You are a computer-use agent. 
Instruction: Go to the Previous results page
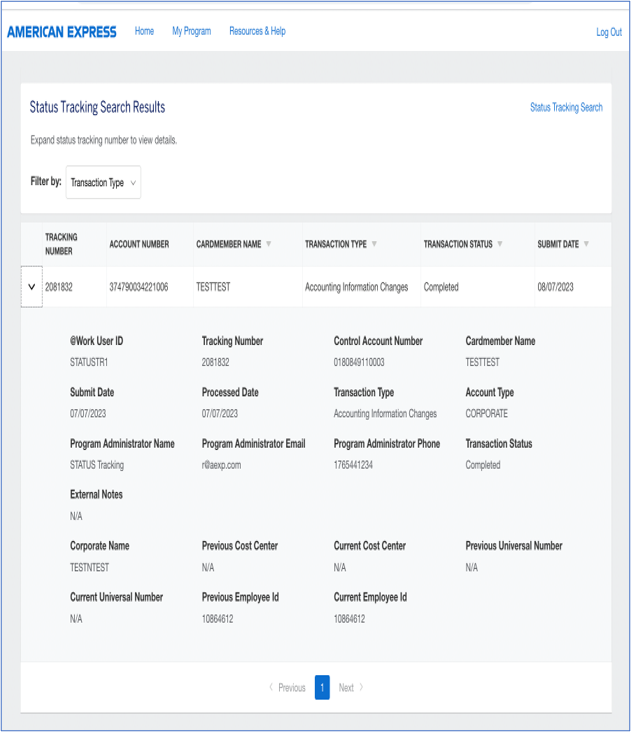(x=287, y=688)
